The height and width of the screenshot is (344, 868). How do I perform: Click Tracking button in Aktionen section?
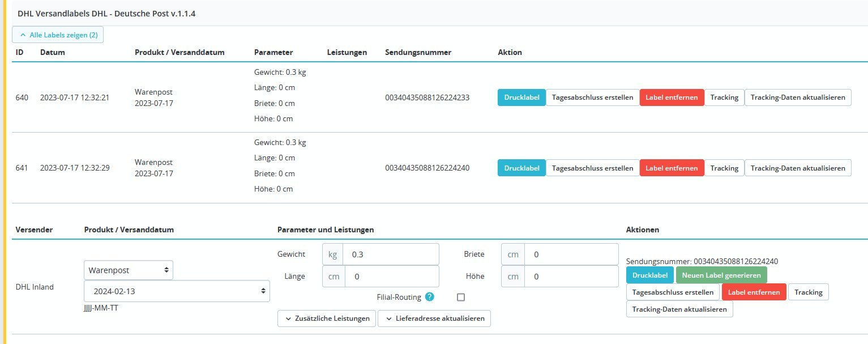point(808,292)
